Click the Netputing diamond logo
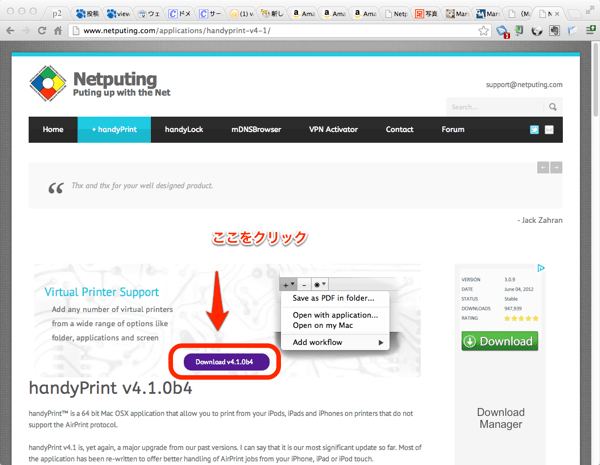Screen dimensions: 600x465 tap(48, 83)
